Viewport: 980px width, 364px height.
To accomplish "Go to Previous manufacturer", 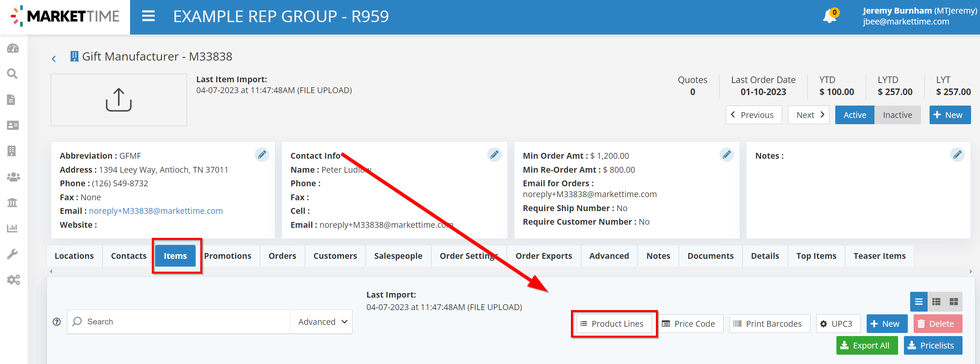I will 753,115.
